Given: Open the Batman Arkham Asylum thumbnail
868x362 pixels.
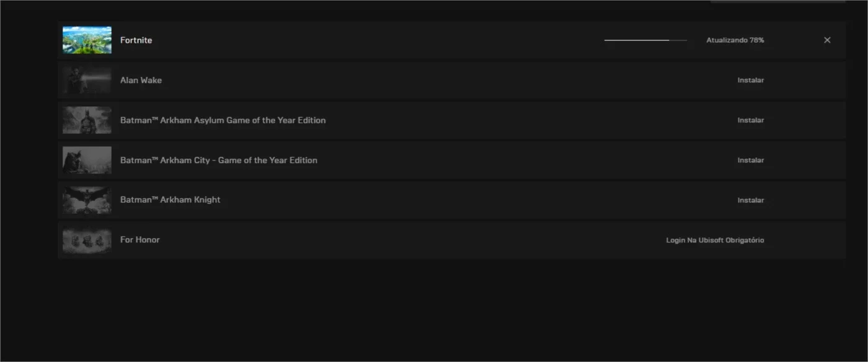Looking at the screenshot, I should tap(87, 120).
